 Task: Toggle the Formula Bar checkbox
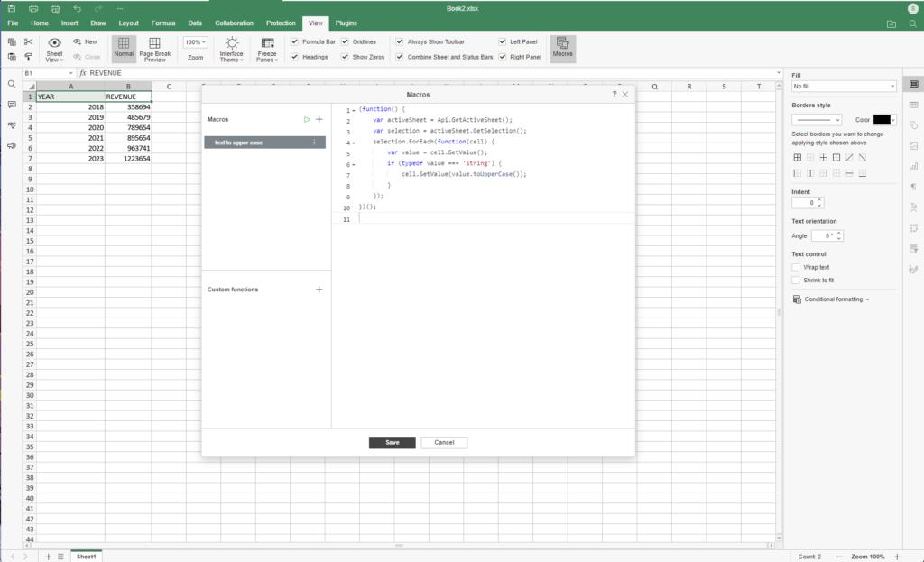coord(294,41)
